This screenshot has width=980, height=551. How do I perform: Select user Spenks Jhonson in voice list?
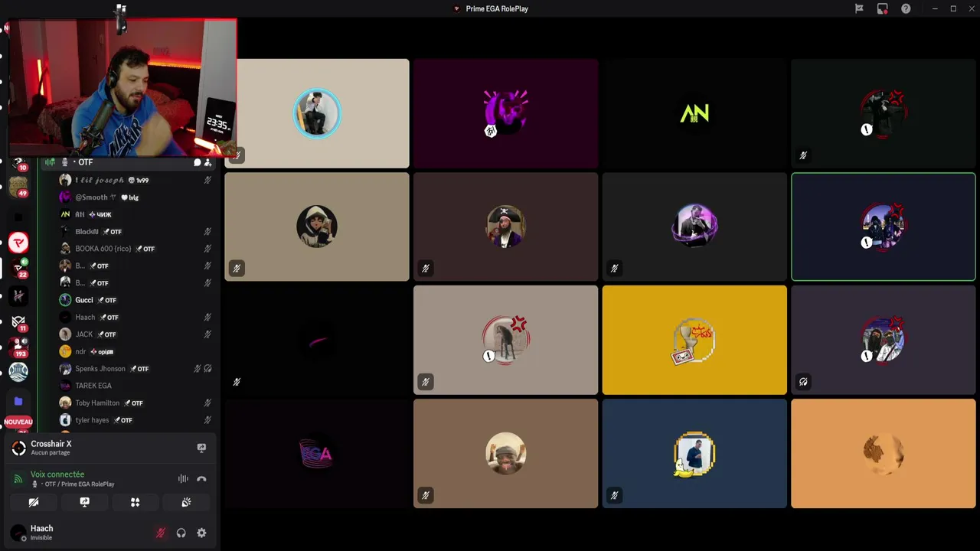point(134,368)
